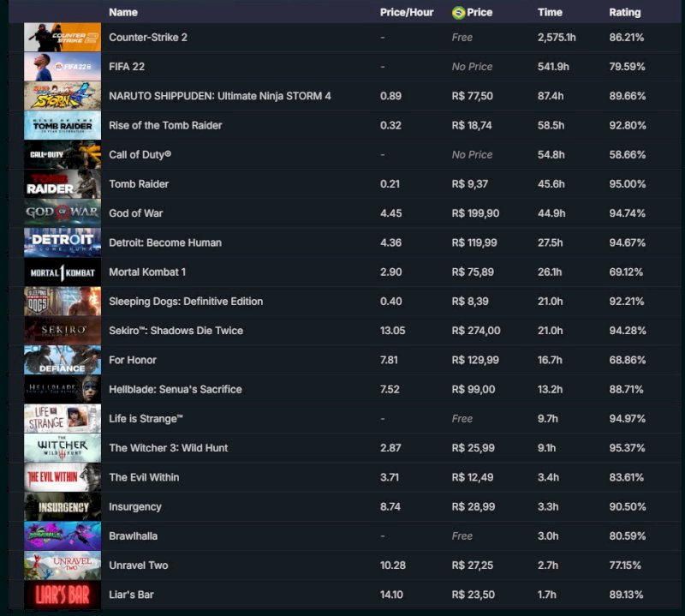Click playtime value 541.9h
This screenshot has height=616, width=685.
pos(553,67)
